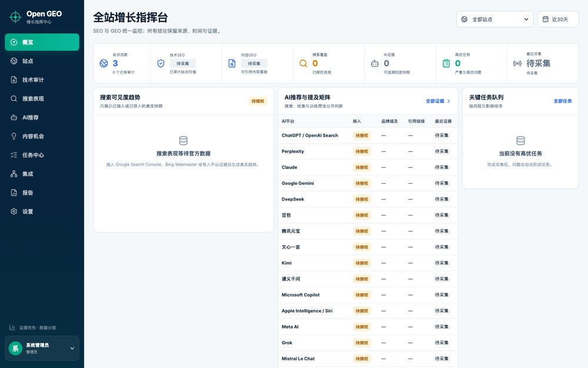Select the DeepSeek platform name
This screenshot has width=588, height=368.
pyautogui.click(x=293, y=199)
